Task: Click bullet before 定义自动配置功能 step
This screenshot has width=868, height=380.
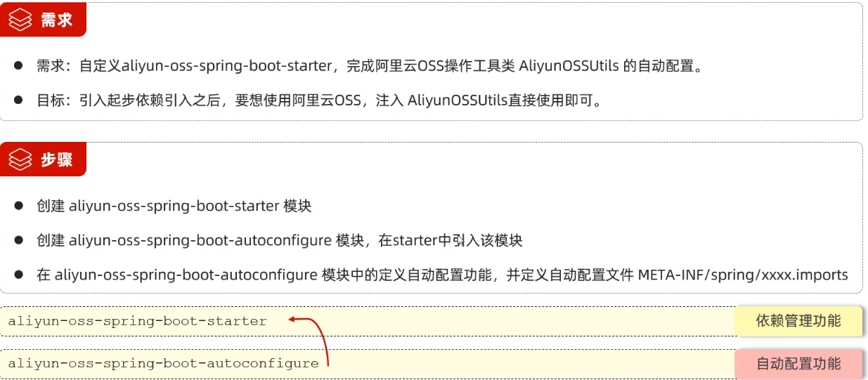Action: (x=18, y=275)
